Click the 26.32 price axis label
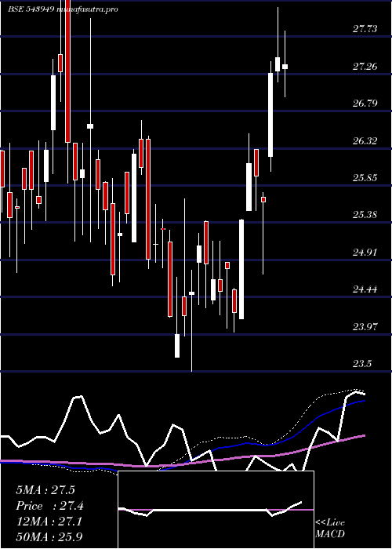The width and height of the screenshot is (392, 549). [x=365, y=140]
